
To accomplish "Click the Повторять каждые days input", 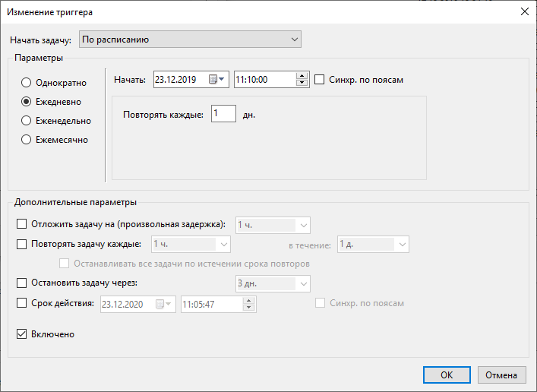I will [223, 113].
